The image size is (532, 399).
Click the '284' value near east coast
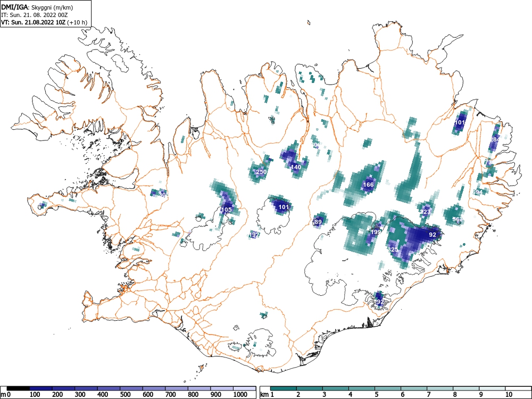495,139
